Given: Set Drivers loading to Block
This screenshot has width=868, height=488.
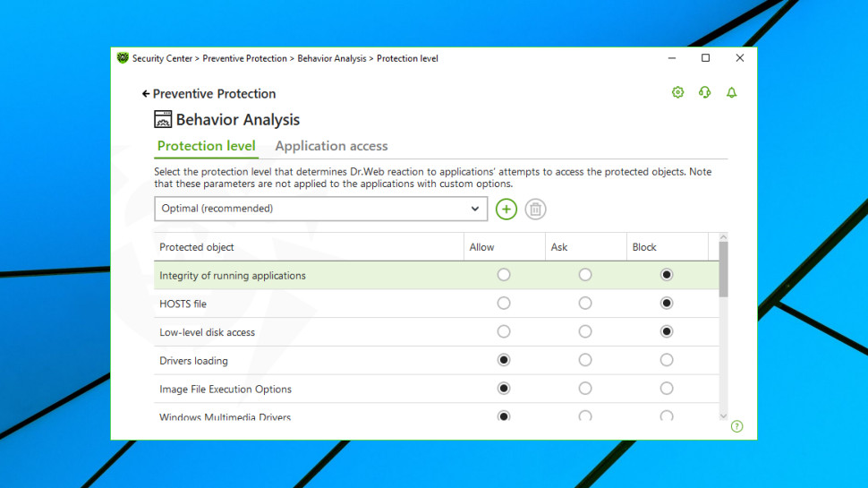Looking at the screenshot, I should tap(667, 360).
